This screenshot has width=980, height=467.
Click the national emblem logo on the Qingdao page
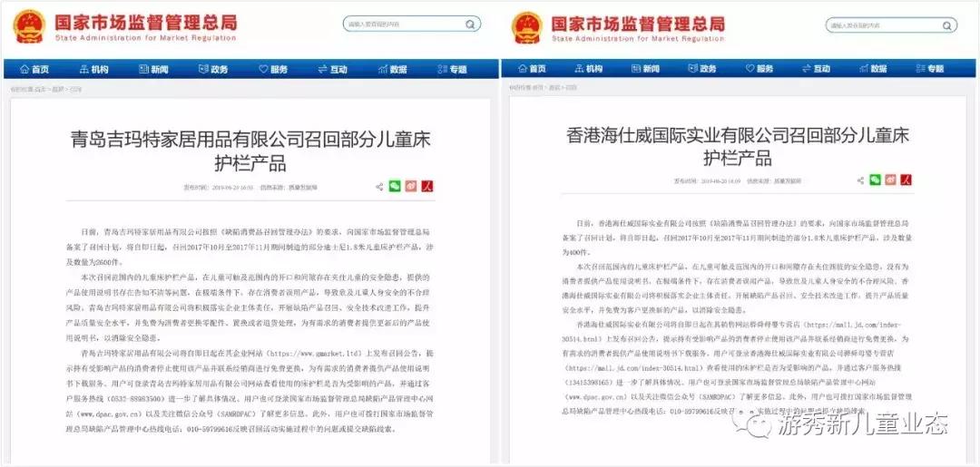(29, 27)
